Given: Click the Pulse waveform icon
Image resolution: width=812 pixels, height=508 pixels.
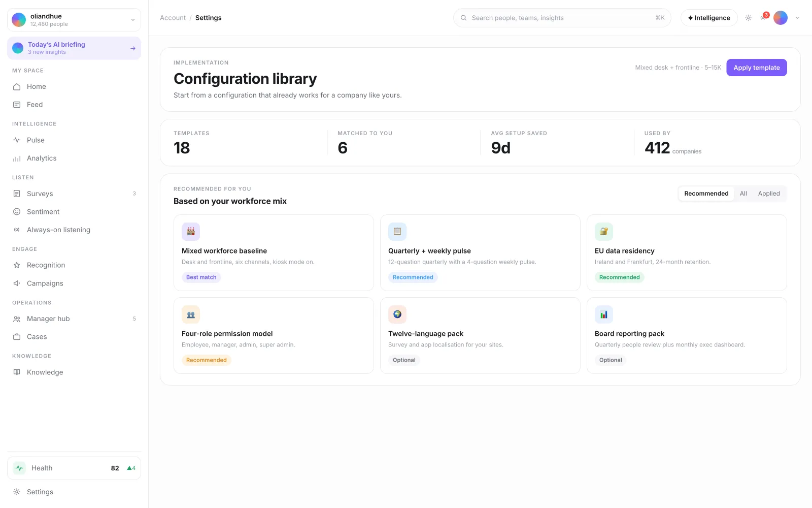Looking at the screenshot, I should pyautogui.click(x=17, y=140).
